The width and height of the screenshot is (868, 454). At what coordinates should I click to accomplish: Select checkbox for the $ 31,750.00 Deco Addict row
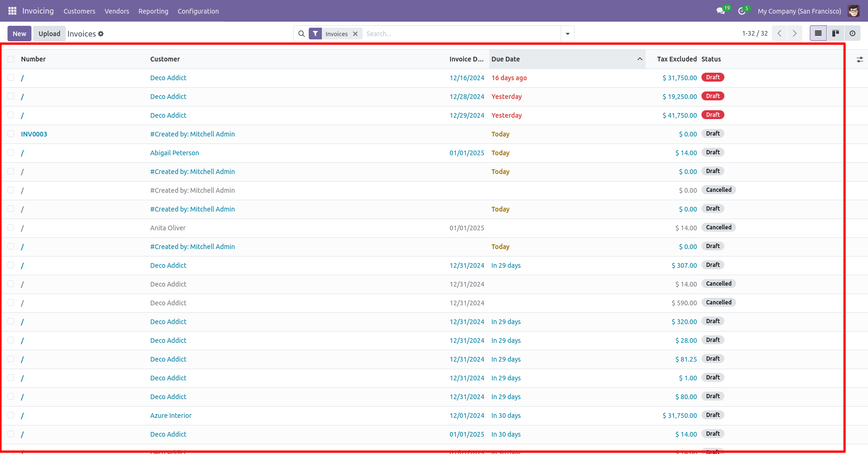(x=11, y=77)
